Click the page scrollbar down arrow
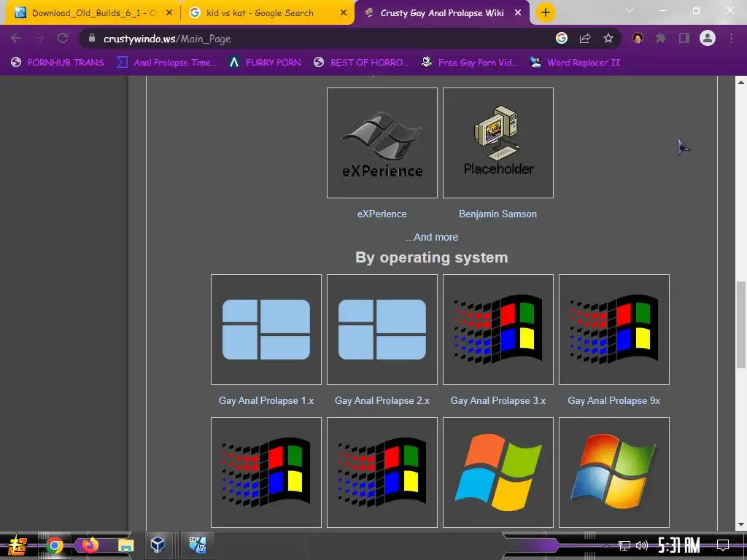This screenshot has height=560, width=747. pyautogui.click(x=741, y=525)
